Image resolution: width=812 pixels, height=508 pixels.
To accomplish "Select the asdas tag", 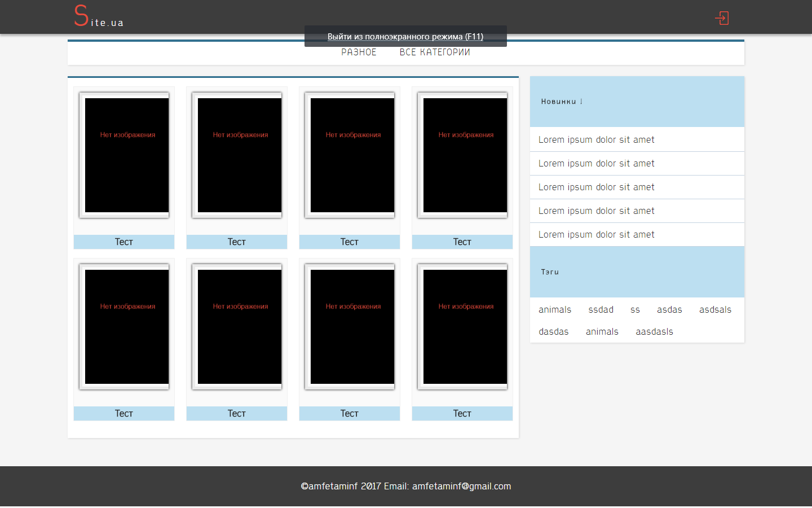I will 669,310.
